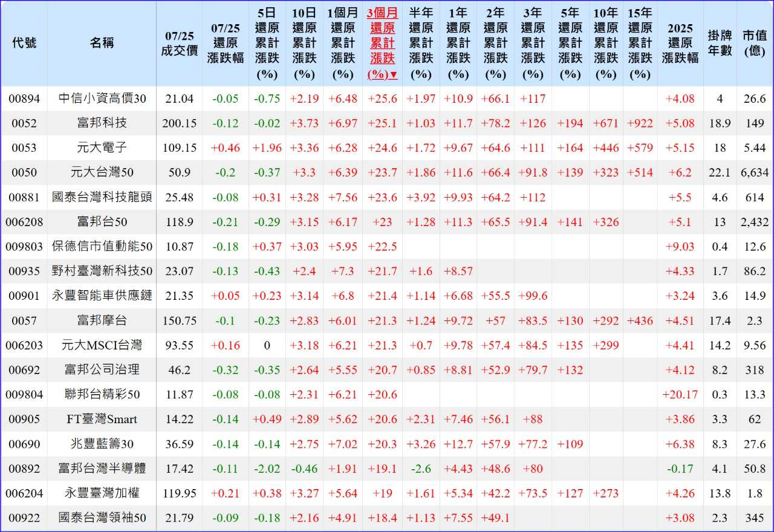The image size is (774, 532).
Task: Open 中信小資高價30 row name
Action: coord(102,99)
